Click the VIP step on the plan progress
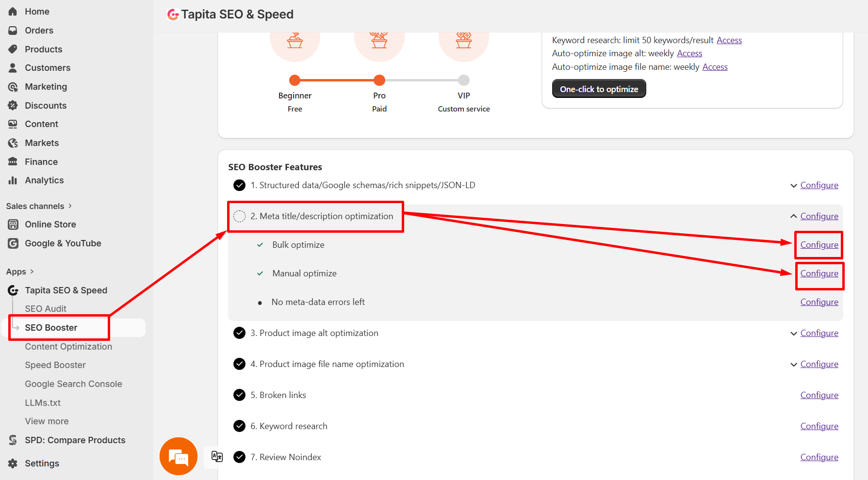Image resolution: width=868 pixels, height=480 pixels. pos(464,80)
